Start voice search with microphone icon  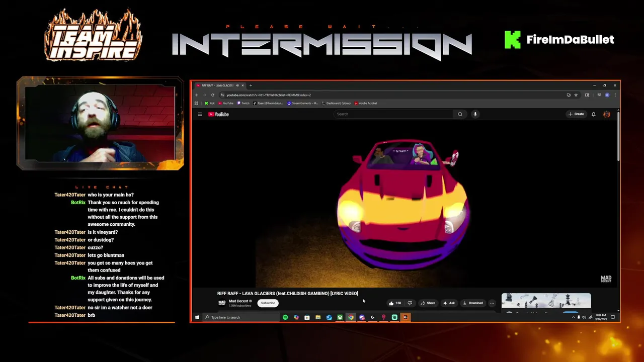pos(475,114)
